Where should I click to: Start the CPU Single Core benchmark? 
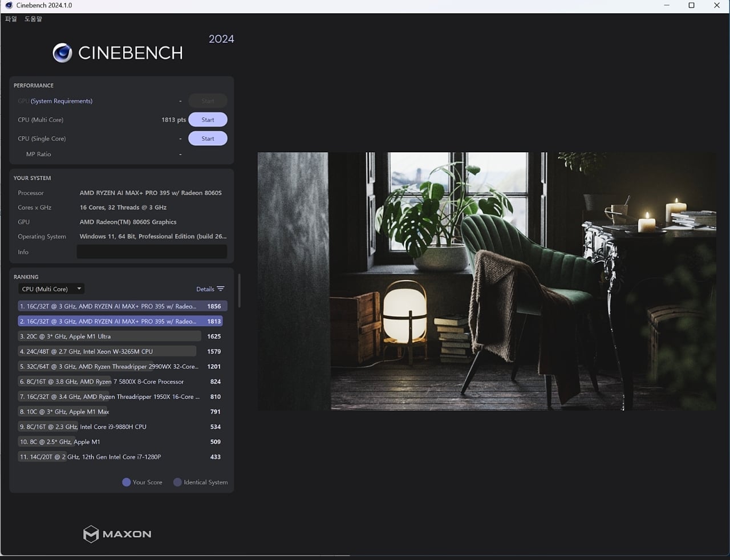point(208,139)
